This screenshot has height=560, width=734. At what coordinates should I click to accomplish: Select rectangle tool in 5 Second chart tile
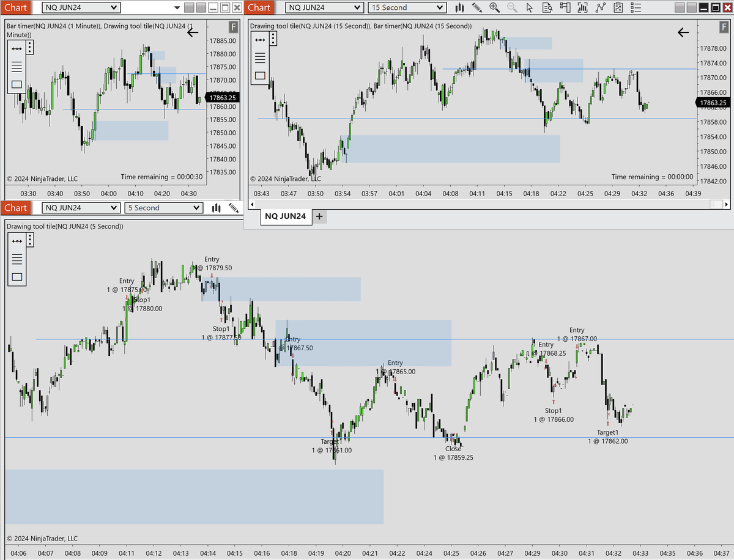(x=17, y=276)
